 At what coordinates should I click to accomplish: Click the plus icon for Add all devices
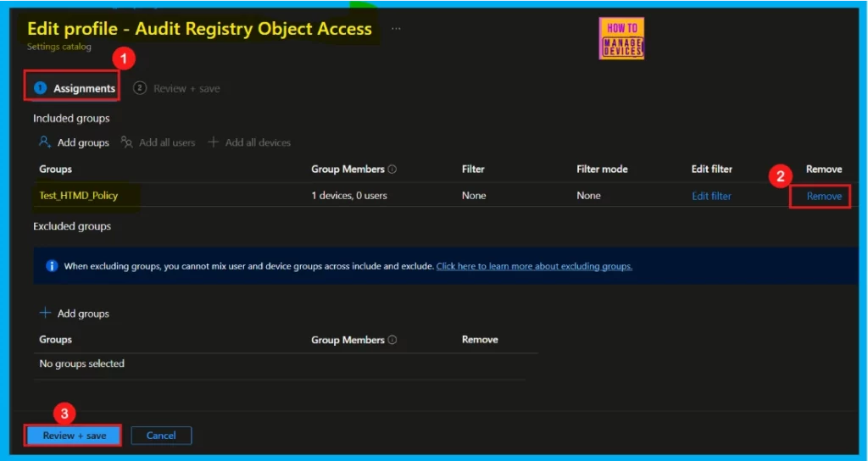click(x=213, y=142)
